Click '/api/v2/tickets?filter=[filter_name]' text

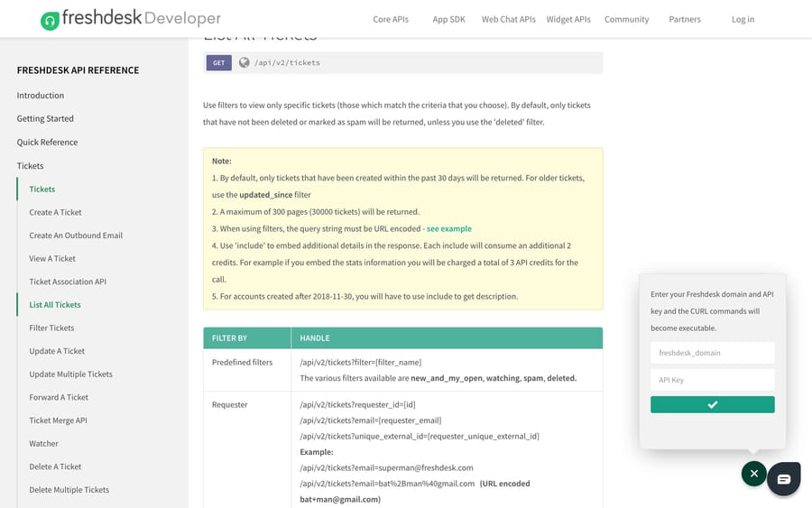pos(360,363)
